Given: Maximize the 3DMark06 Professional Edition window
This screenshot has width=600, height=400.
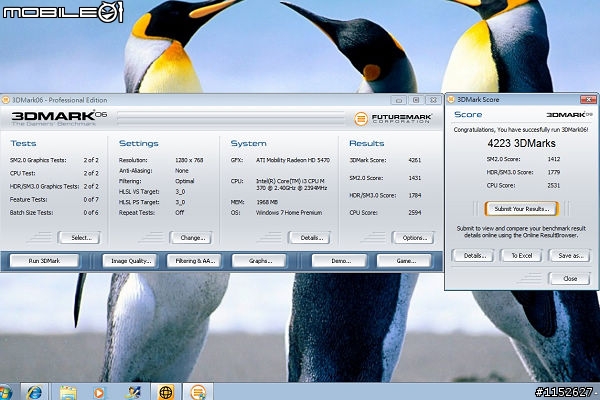Looking at the screenshot, I should [x=416, y=100].
